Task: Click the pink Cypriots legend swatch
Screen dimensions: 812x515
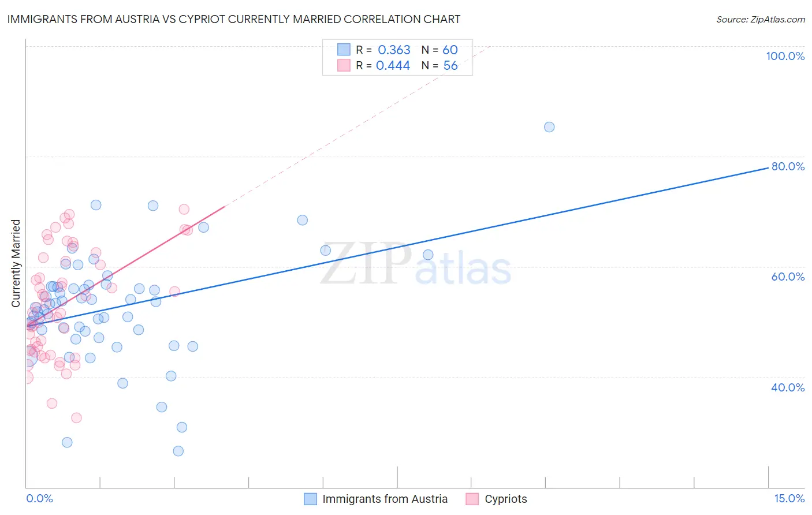Action: tap(472, 499)
